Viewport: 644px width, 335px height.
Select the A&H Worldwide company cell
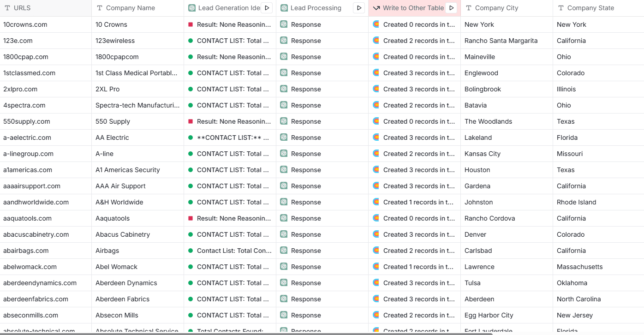(138, 202)
